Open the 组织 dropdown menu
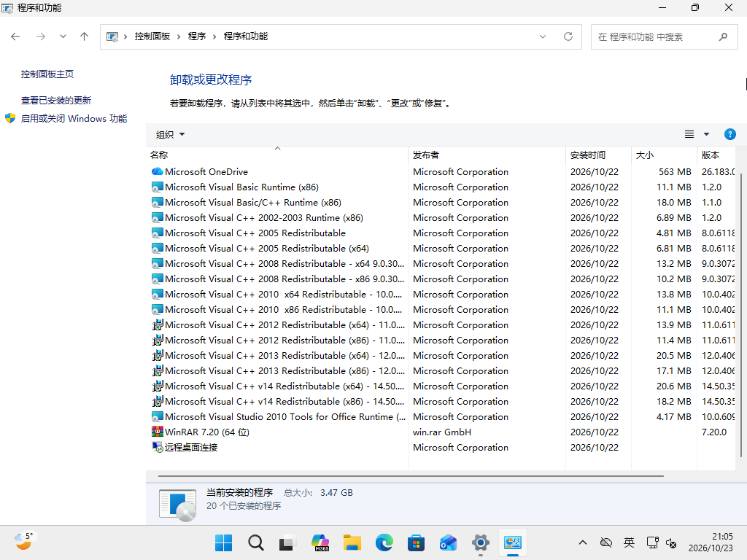This screenshot has width=747, height=560. pyautogui.click(x=170, y=135)
